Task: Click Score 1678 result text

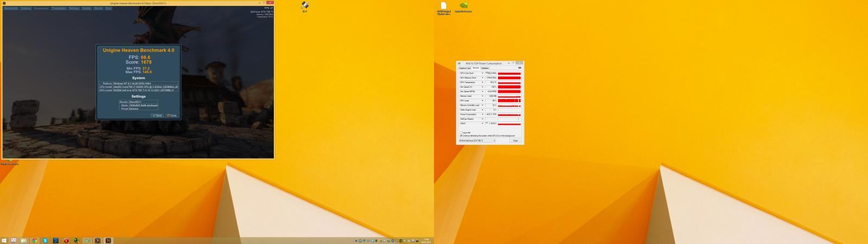Action: [139, 62]
